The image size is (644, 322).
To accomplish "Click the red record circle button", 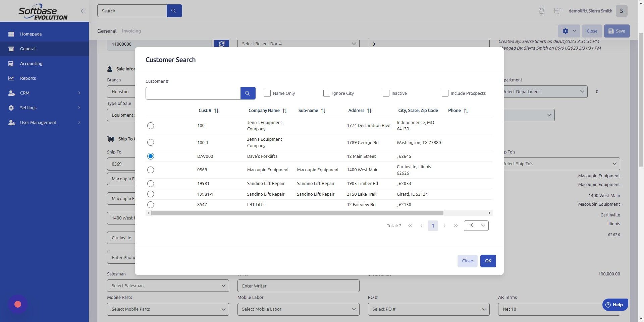I will click(x=18, y=304).
